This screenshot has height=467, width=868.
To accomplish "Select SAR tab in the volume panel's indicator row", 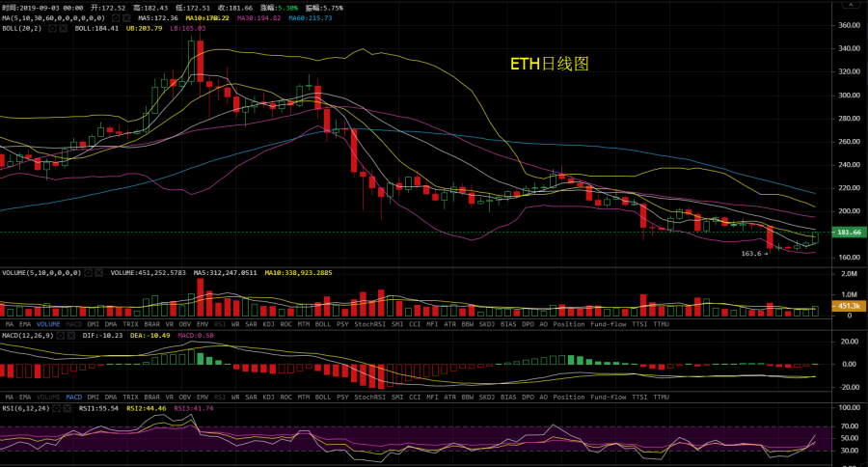I will [x=252, y=324].
